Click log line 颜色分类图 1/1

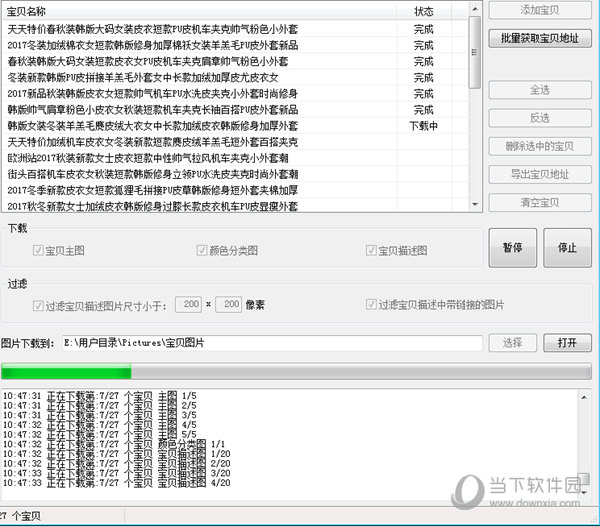tap(114, 444)
